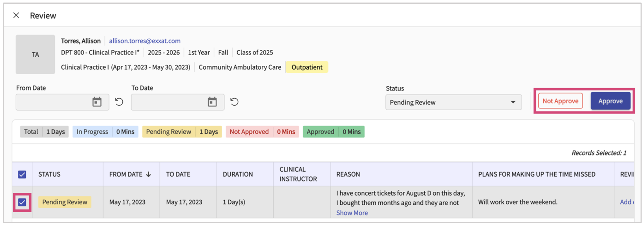Open the From Date calendar picker
Screen dimensions: 644x226
click(x=97, y=102)
